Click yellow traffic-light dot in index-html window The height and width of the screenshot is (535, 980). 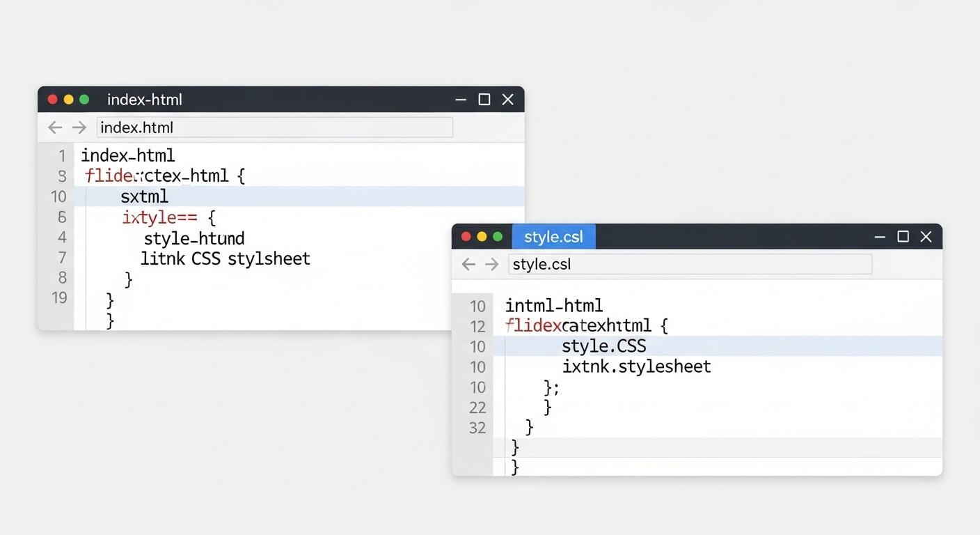point(68,100)
